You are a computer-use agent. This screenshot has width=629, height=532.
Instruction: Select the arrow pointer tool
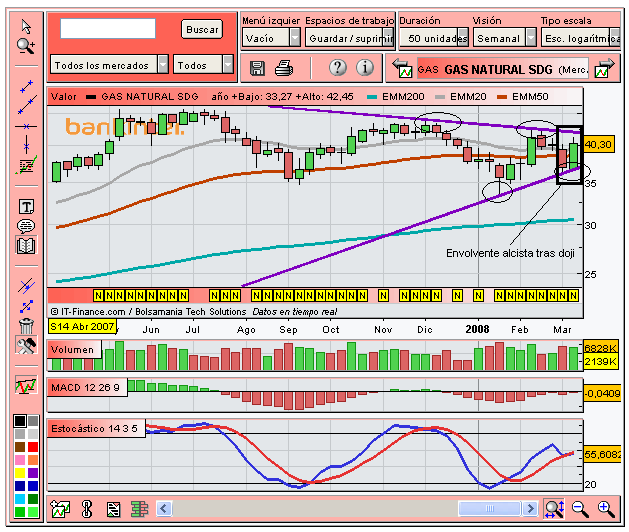pyautogui.click(x=26, y=26)
